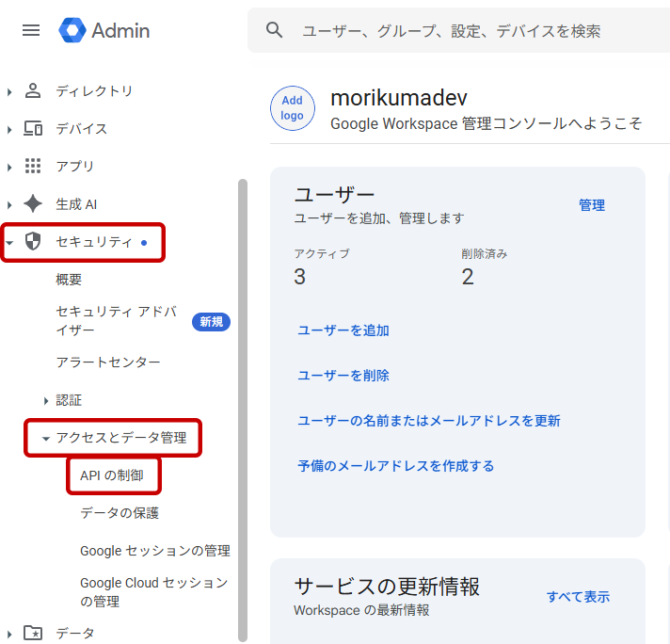The width and height of the screenshot is (670, 644).
Task: Click the Devices icon in sidebar
Action: click(x=33, y=129)
